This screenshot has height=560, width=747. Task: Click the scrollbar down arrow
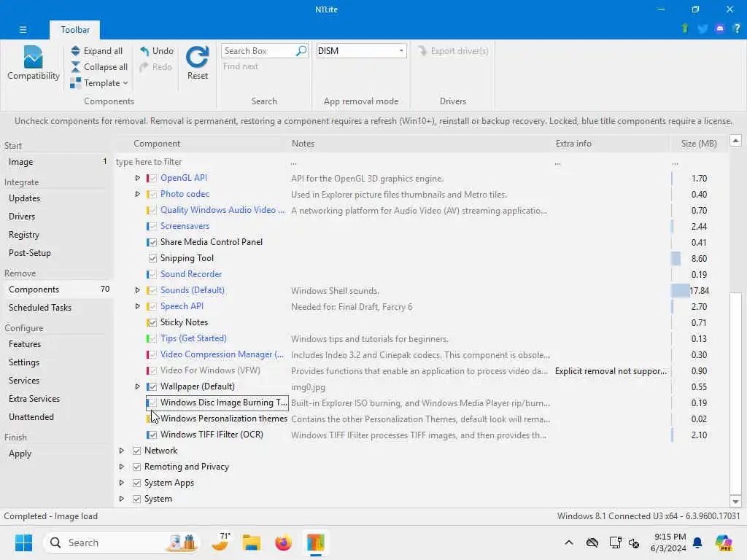pos(735,501)
